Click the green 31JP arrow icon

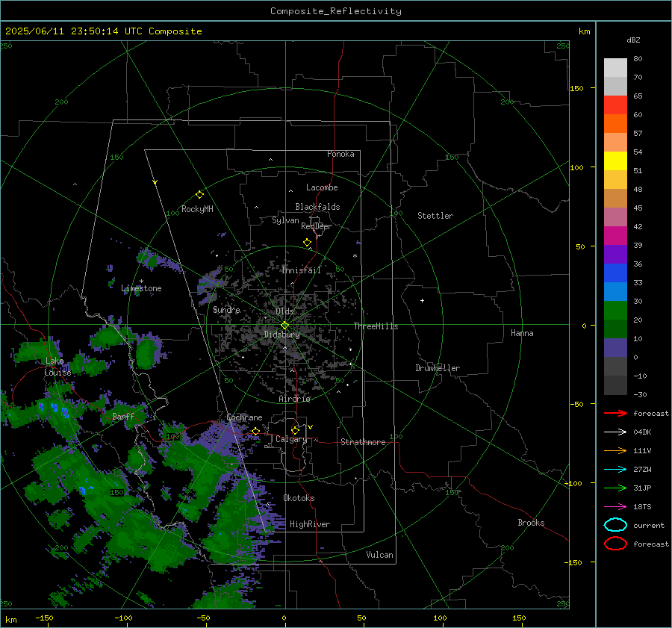tap(615, 488)
